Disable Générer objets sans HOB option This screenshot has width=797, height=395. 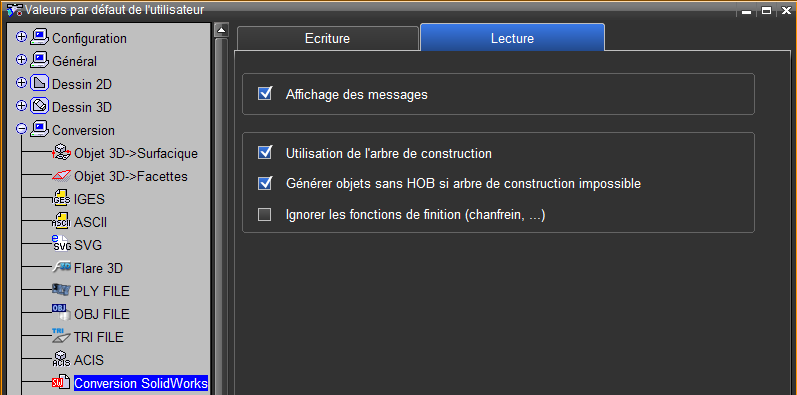coord(265,184)
